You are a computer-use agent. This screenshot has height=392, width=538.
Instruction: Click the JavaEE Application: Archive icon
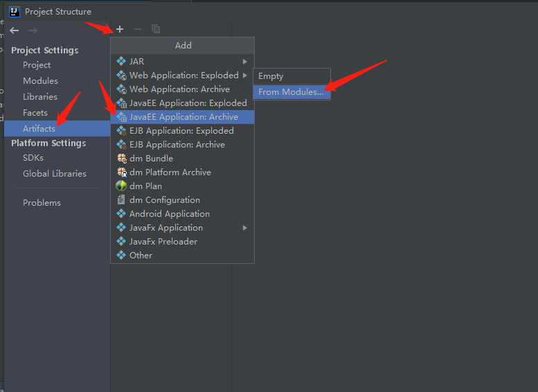(121, 117)
